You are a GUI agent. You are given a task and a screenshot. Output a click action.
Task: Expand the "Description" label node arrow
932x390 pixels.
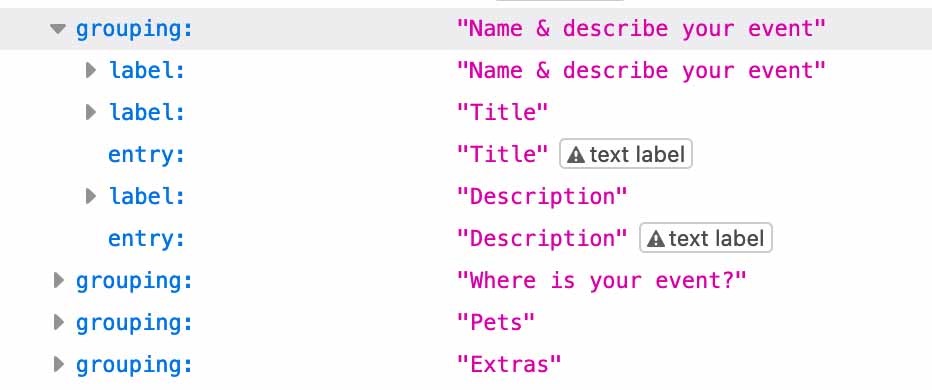coord(91,196)
